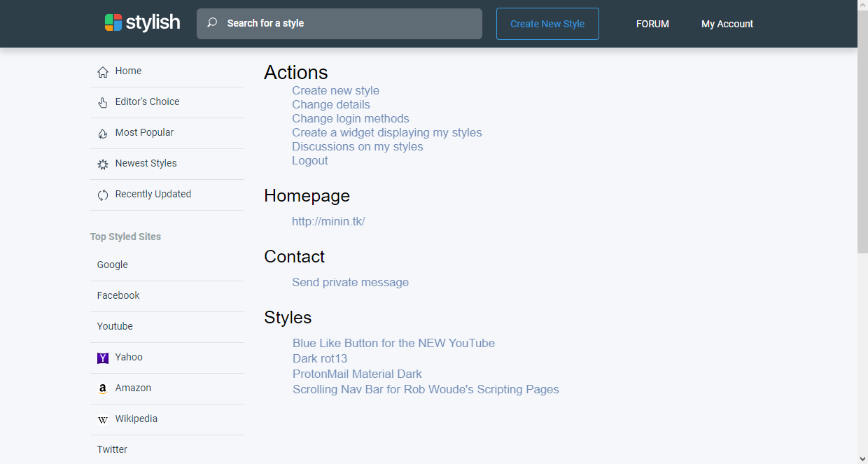Image resolution: width=868 pixels, height=464 pixels.
Task: Open ProtonMail Material Dark style
Action: click(x=357, y=374)
